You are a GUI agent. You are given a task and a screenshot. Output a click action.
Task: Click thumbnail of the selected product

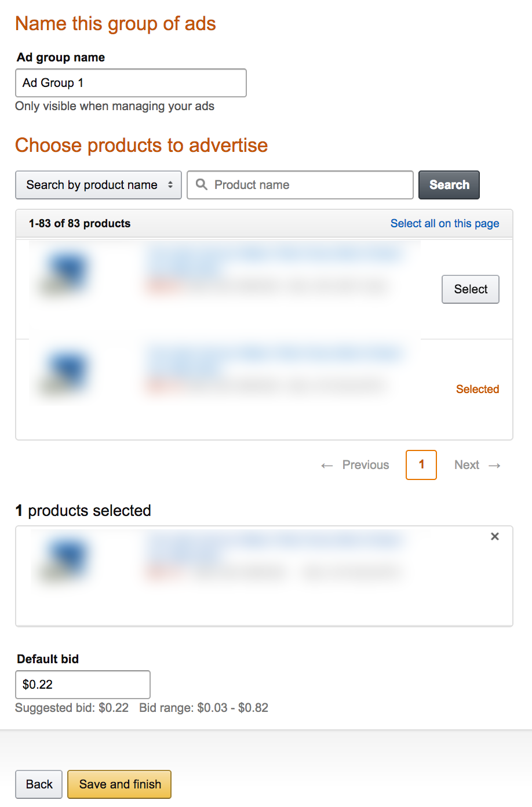click(x=64, y=558)
